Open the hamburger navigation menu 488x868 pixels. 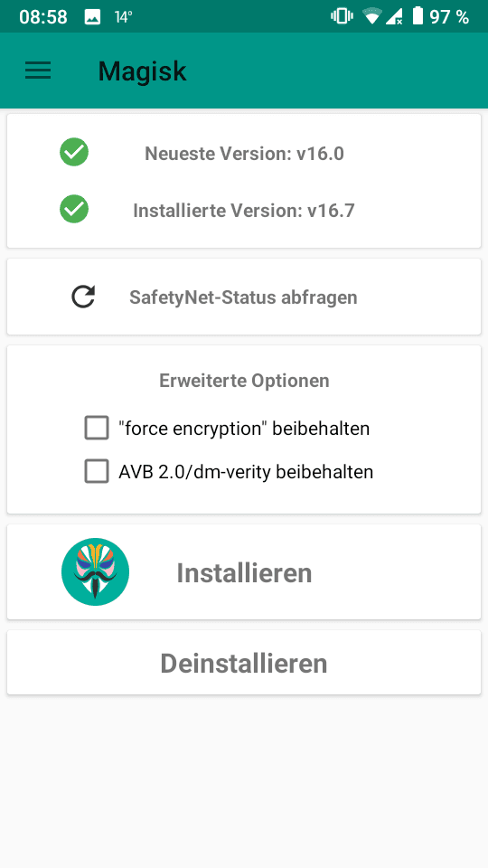[x=38, y=71]
